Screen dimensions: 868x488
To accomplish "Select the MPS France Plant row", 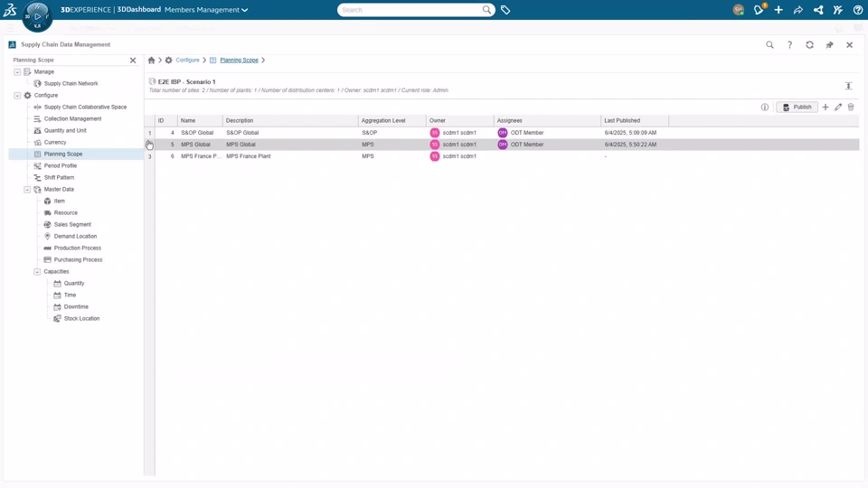I will [502, 156].
